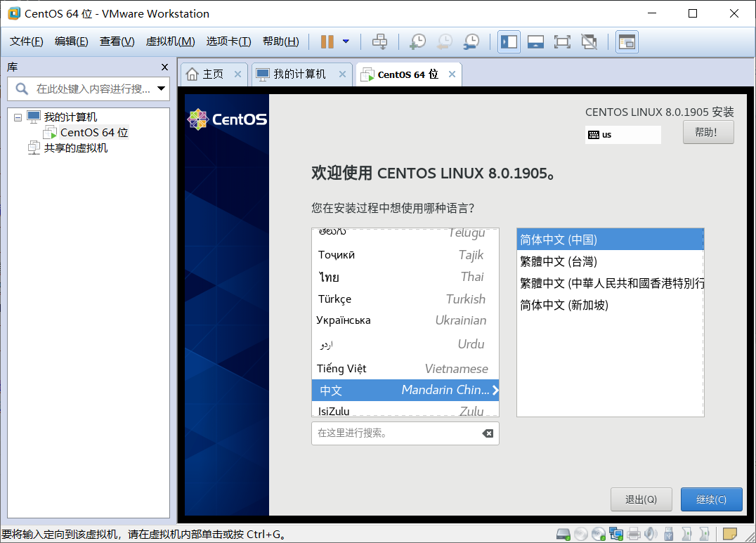The height and width of the screenshot is (543, 756).
Task: Toggle Unity mode icon
Action: 589,42
